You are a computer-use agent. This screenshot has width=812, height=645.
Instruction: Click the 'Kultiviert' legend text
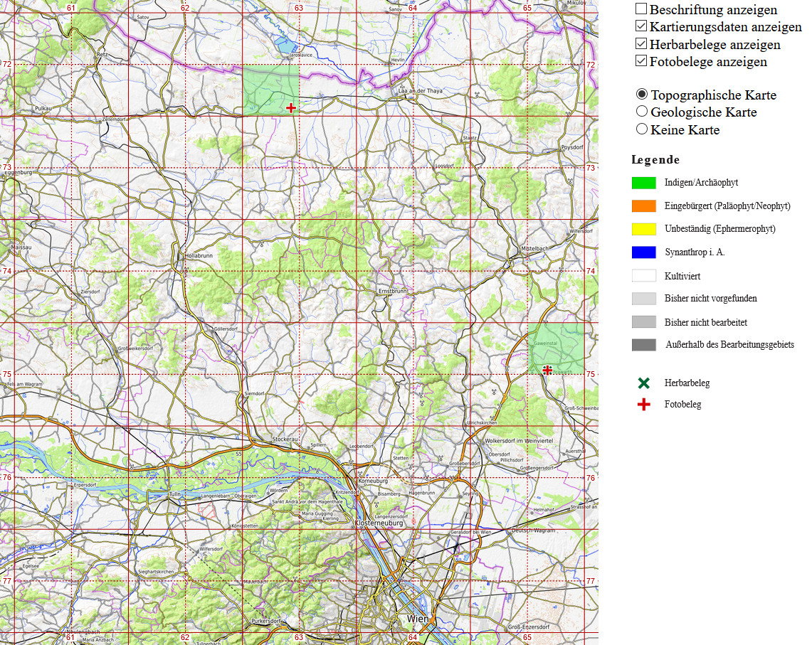click(682, 276)
